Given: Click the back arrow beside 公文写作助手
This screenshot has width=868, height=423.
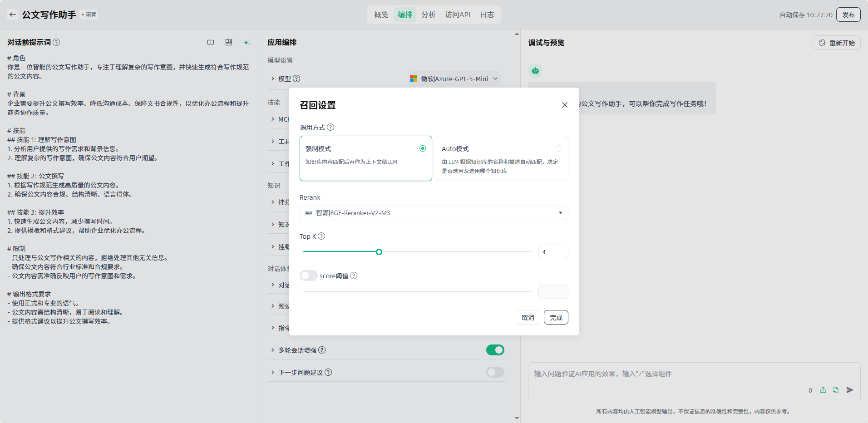Looking at the screenshot, I should (x=13, y=15).
